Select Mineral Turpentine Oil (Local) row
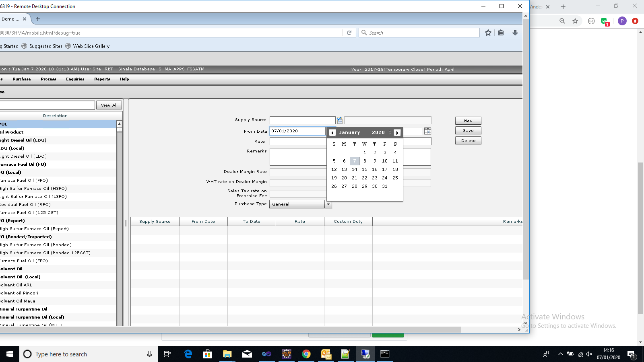The image size is (644, 362). (58, 317)
